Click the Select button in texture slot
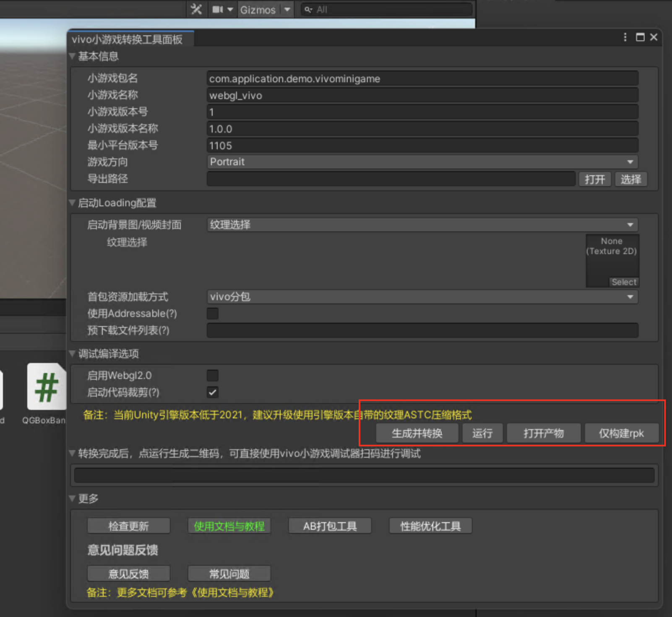The width and height of the screenshot is (672, 617). 624,282
